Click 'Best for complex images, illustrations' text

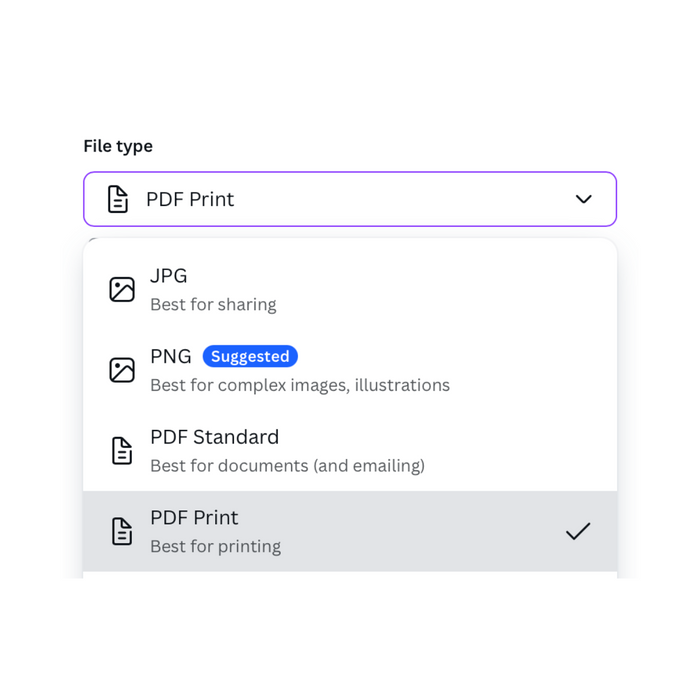click(300, 385)
